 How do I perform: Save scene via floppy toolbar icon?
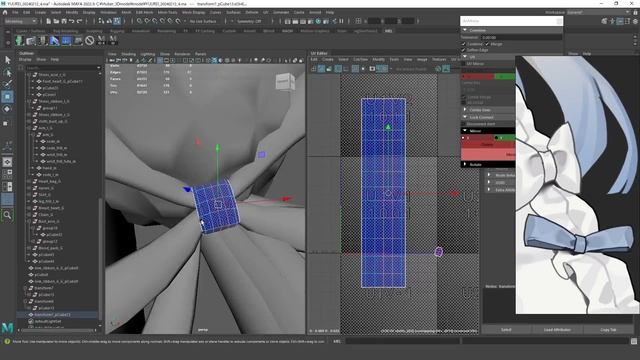(x=64, y=21)
